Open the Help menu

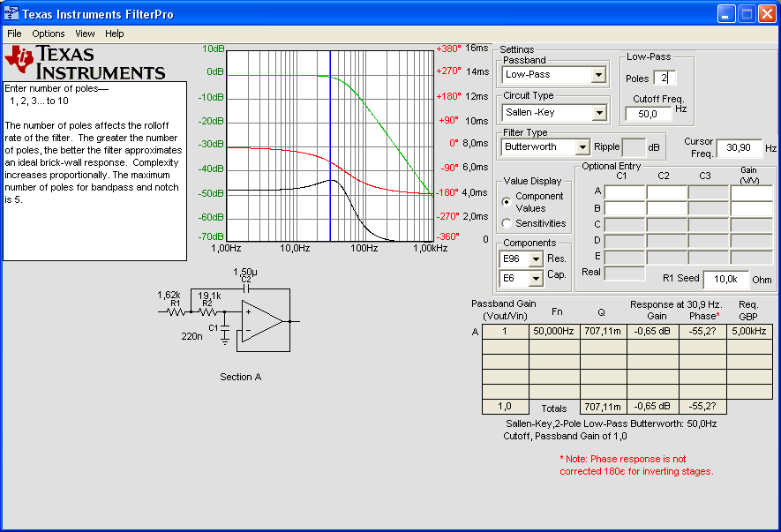pyautogui.click(x=114, y=34)
